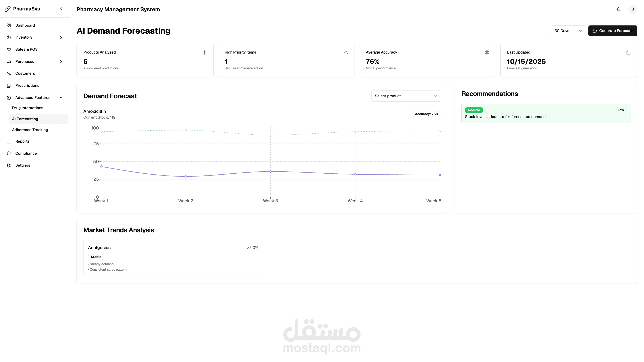Click the user avatar S

click(633, 9)
